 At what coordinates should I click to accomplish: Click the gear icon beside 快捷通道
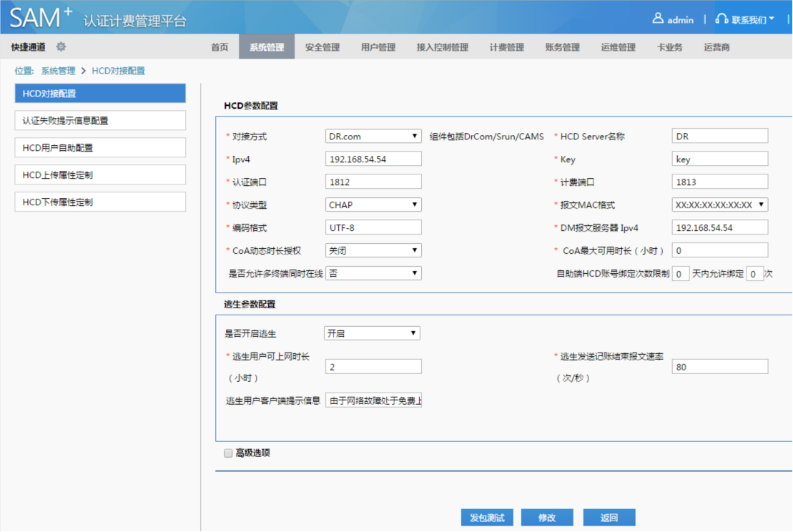61,47
